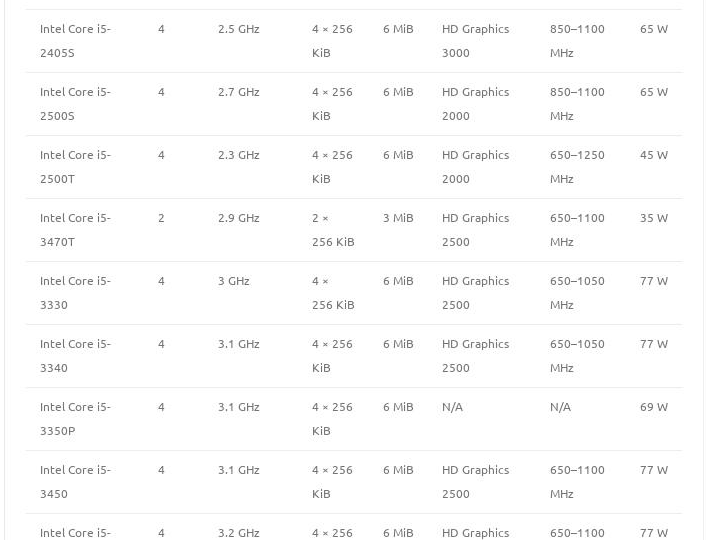Click the Intel Core i5-3340 processor name
710x540 pixels.
tap(75, 356)
